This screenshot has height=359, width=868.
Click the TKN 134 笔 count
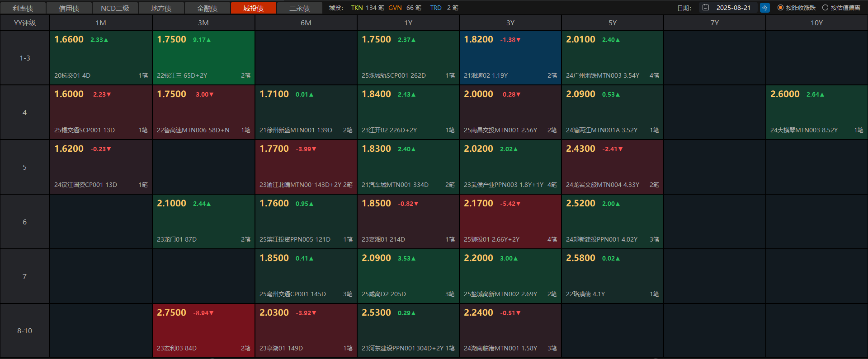pos(368,8)
